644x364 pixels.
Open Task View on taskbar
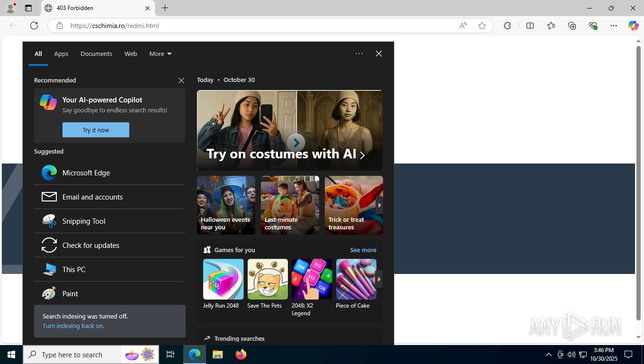pyautogui.click(x=170, y=355)
